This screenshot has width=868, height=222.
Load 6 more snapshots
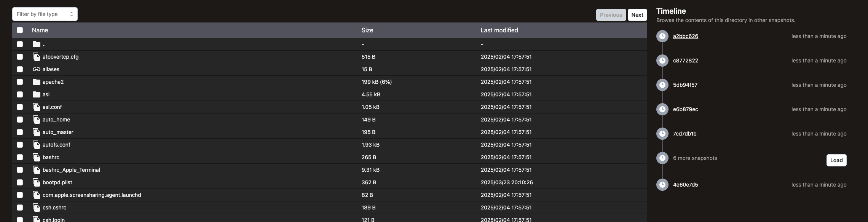pyautogui.click(x=836, y=160)
